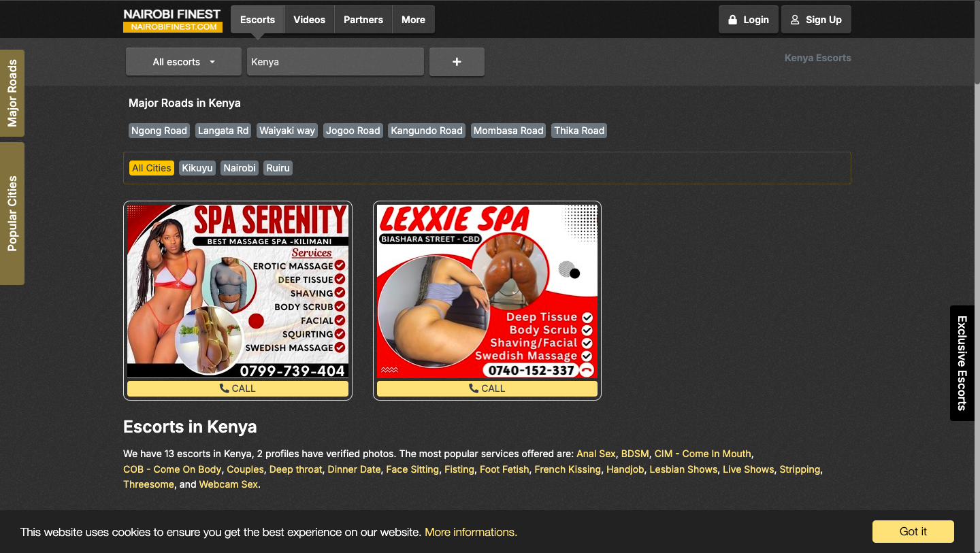This screenshot has height=553, width=980.
Task: Click the Nairobi Finest logo
Action: click(x=172, y=20)
